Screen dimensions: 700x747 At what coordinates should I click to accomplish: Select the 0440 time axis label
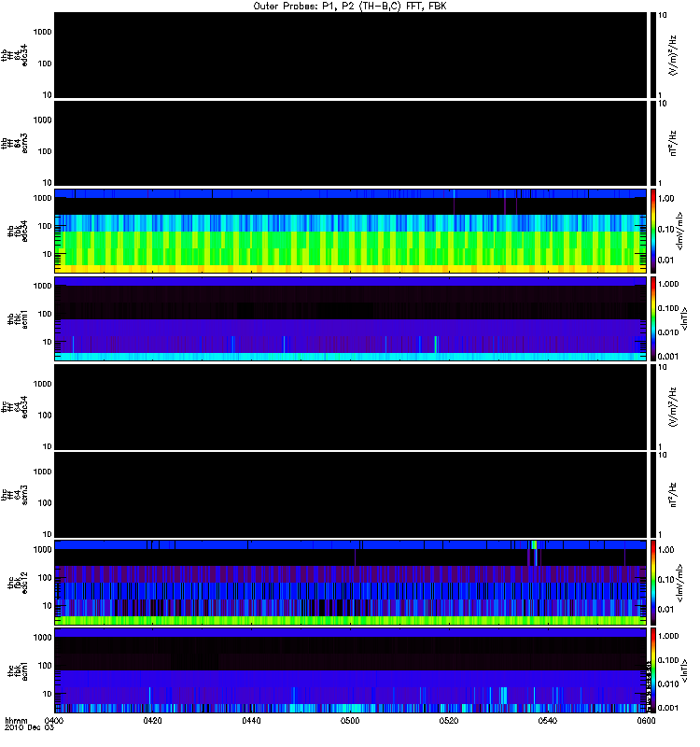coord(251,720)
